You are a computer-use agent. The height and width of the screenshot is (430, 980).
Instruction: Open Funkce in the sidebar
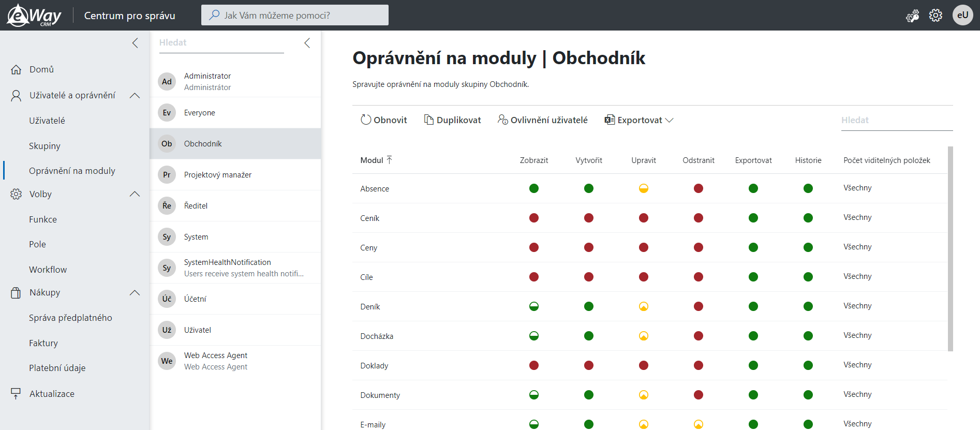pyautogui.click(x=43, y=219)
